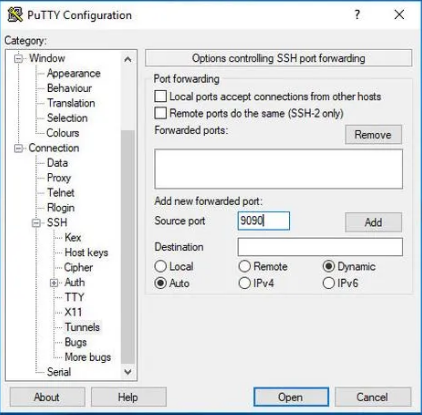Collapse the Window tree node
The width and height of the screenshot is (422, 415).
coord(19,59)
